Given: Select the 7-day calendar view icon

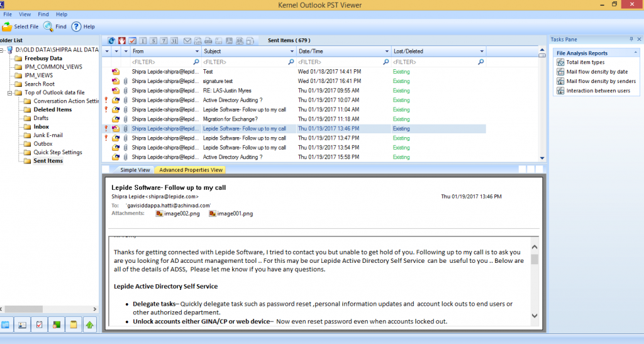Looking at the screenshot, I should coord(164,41).
